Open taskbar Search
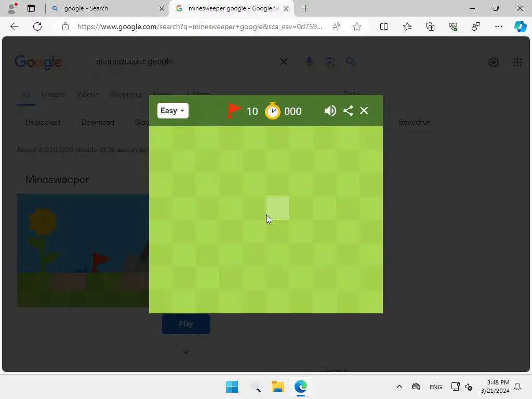The width and height of the screenshot is (532, 399). coord(255,387)
